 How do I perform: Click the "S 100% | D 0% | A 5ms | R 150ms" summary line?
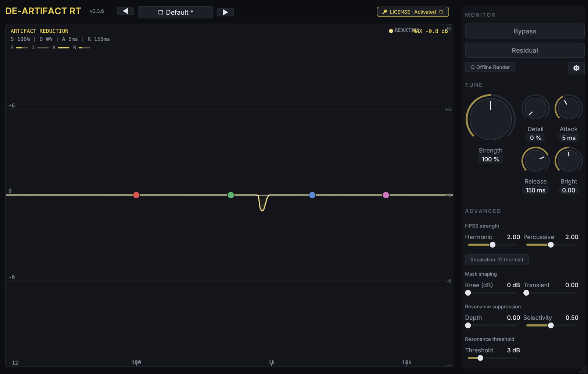[60, 39]
